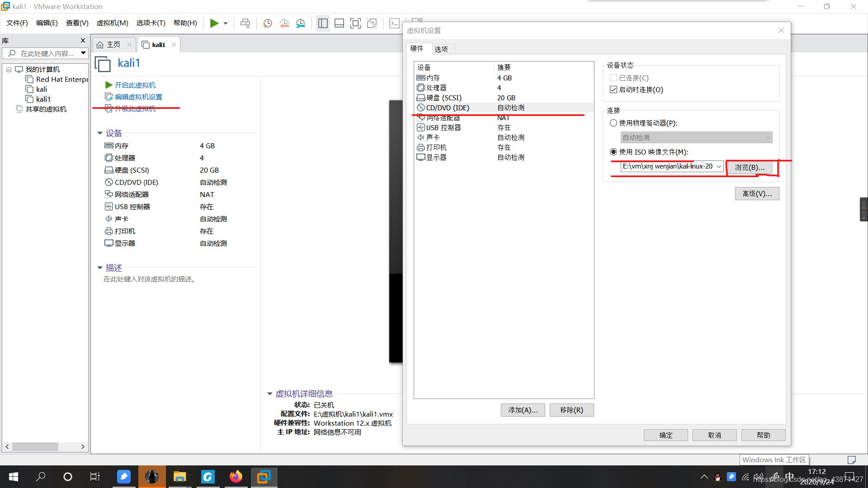
Task: Select 使用 ISO 映像文件(M) radio button
Action: (613, 152)
